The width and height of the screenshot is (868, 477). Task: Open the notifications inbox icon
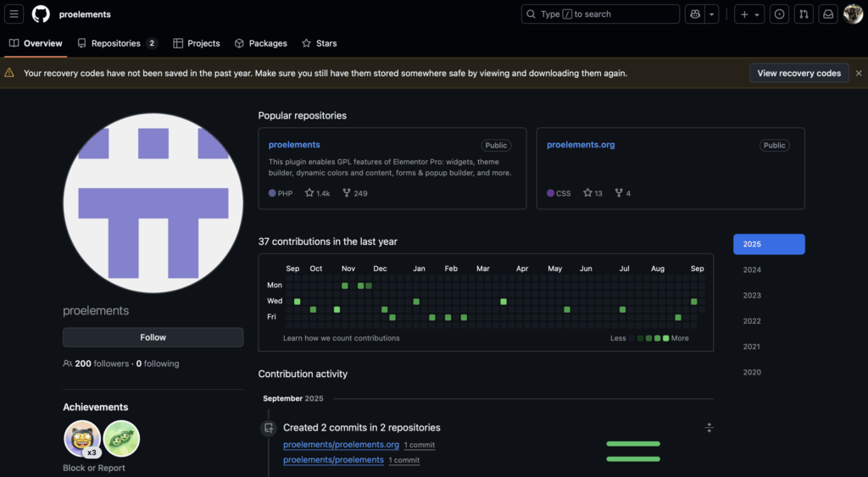coord(828,14)
